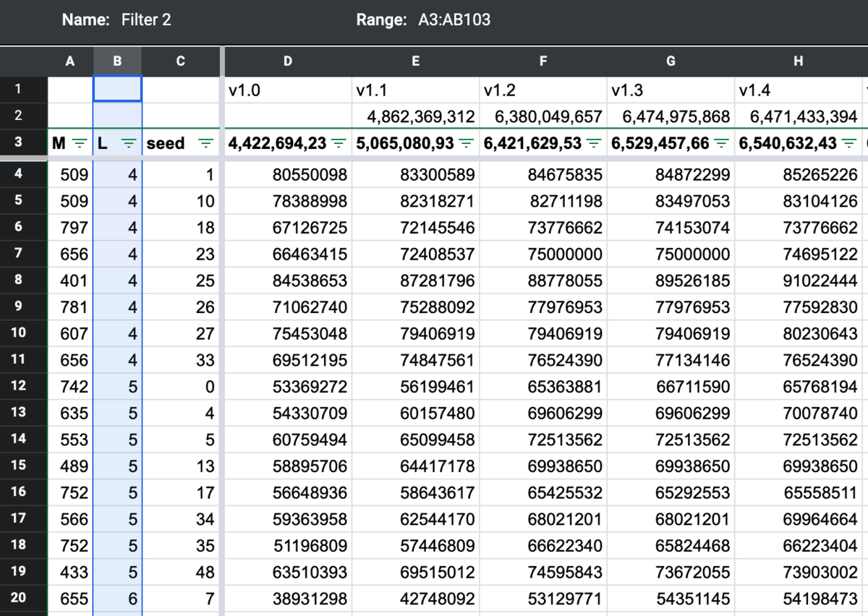Select row 1 header

[24, 90]
